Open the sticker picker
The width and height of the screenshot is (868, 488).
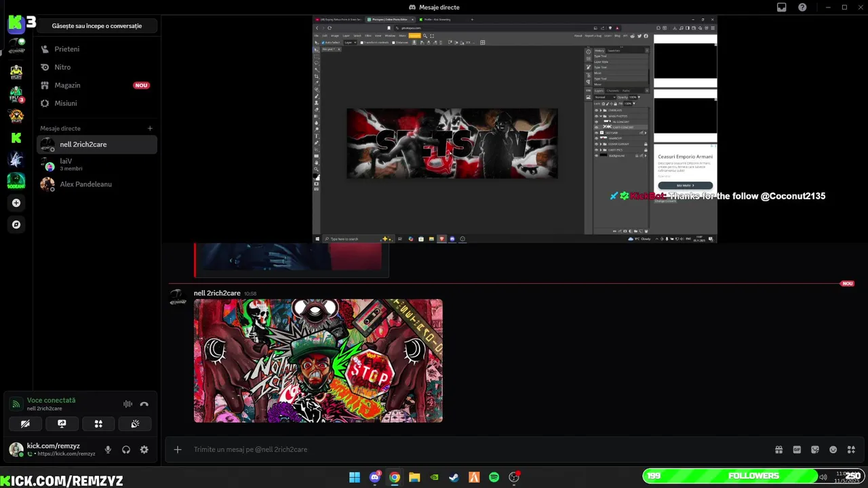tap(815, 449)
